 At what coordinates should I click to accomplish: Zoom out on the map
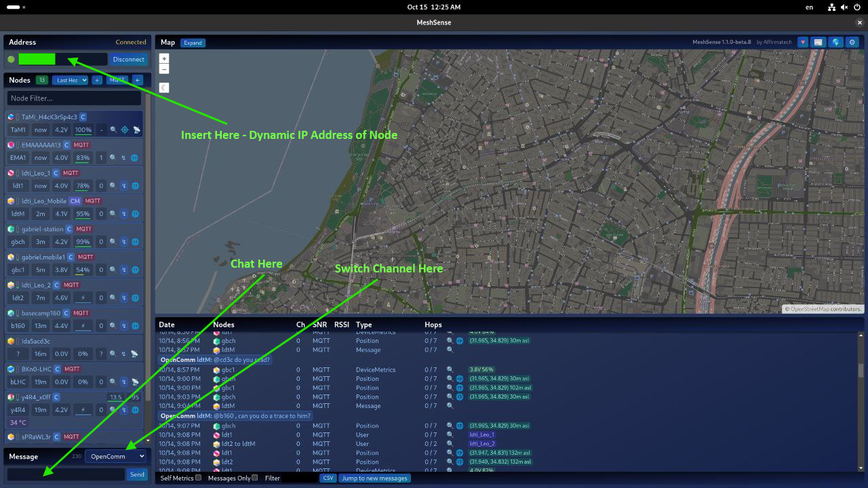164,69
